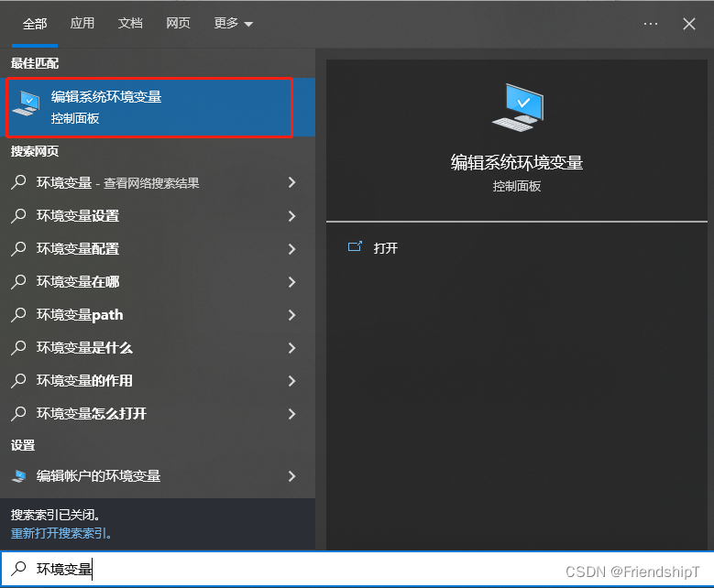
Task: Click the computer icon beside 编辑系统环境变量 best match
Action: pyautogui.click(x=27, y=103)
